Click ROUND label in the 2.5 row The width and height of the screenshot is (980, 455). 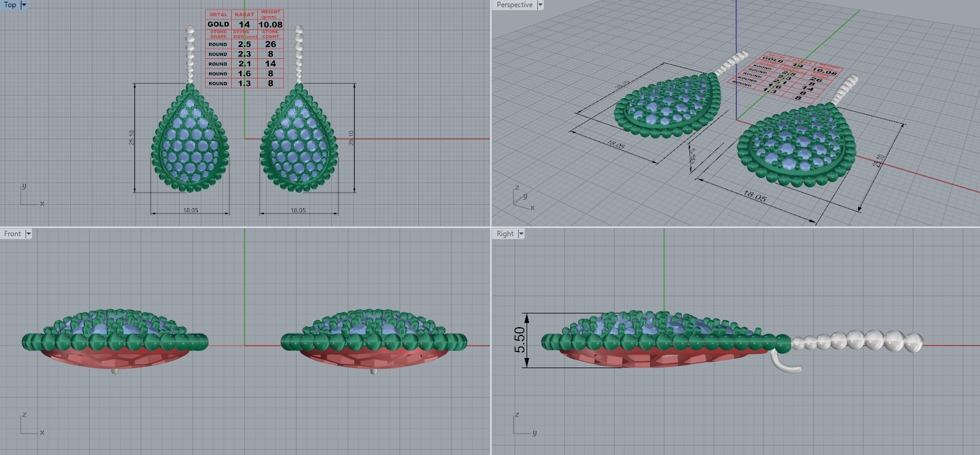218,45
